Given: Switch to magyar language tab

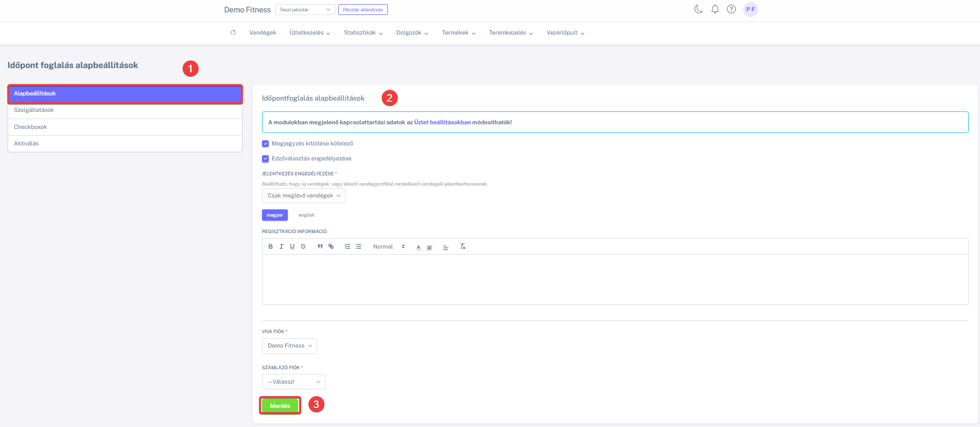Looking at the screenshot, I should coord(274,215).
